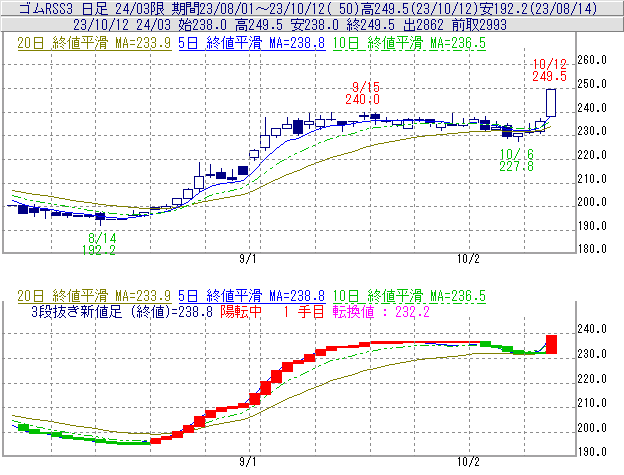Click the 240.0 axis label in lower chart
This screenshot has height=475, width=624.
point(592,329)
